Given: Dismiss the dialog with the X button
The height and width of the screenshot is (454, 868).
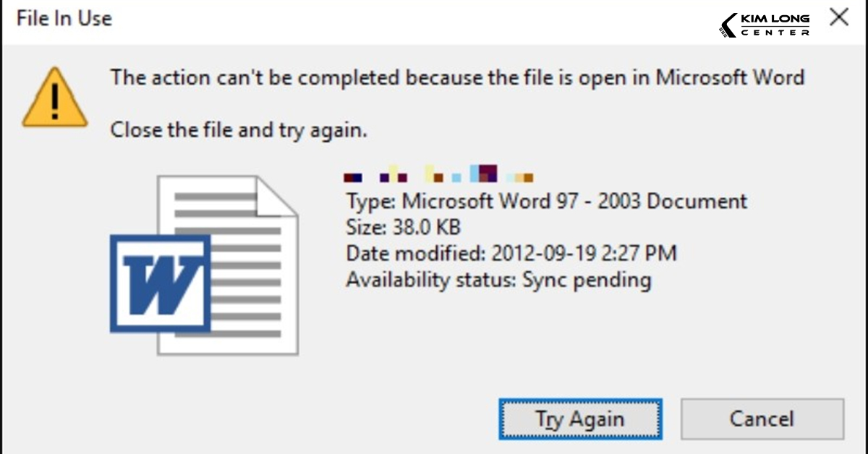Looking at the screenshot, I should point(838,17).
